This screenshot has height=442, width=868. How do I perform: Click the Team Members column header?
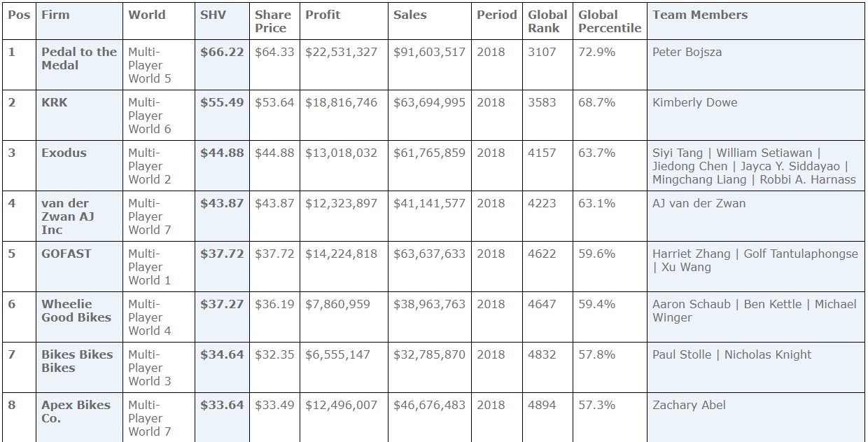tap(699, 15)
